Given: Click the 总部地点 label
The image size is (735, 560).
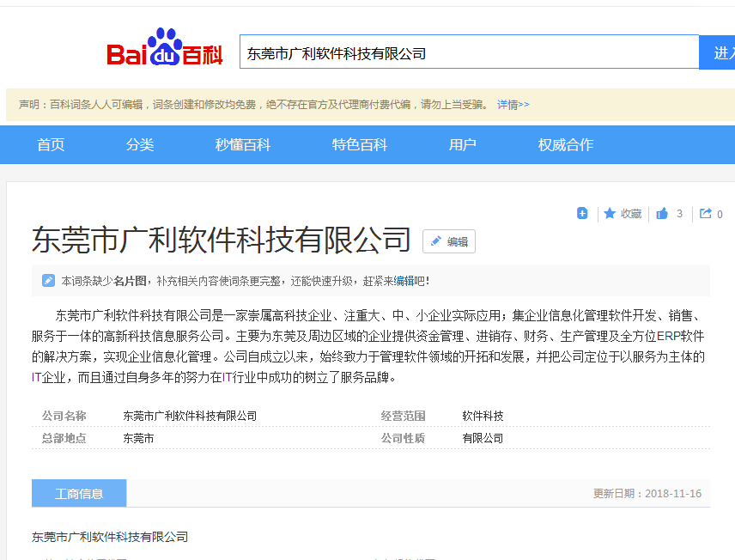Looking at the screenshot, I should pos(64,438).
